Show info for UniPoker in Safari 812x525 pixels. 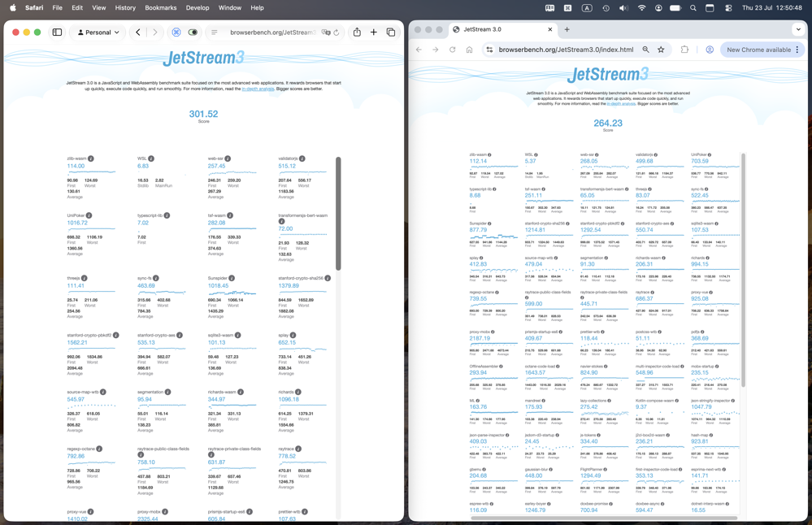pyautogui.click(x=89, y=215)
